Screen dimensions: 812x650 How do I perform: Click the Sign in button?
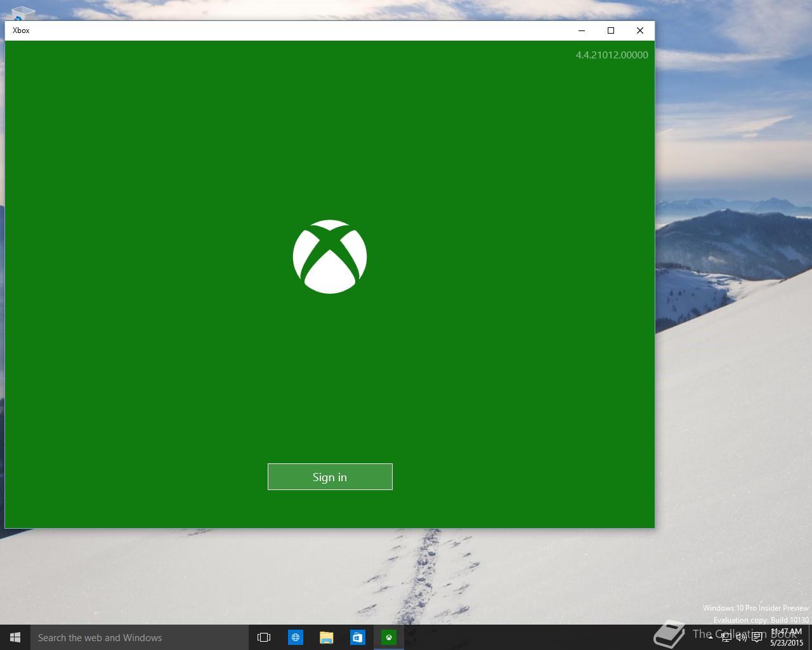(x=330, y=477)
